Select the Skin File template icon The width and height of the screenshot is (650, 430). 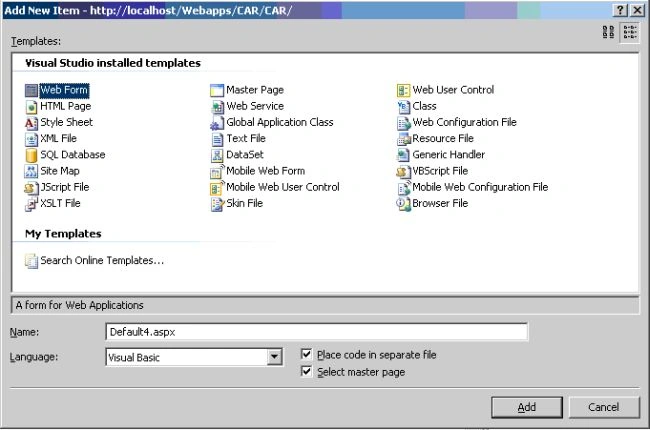pyautogui.click(x=217, y=204)
